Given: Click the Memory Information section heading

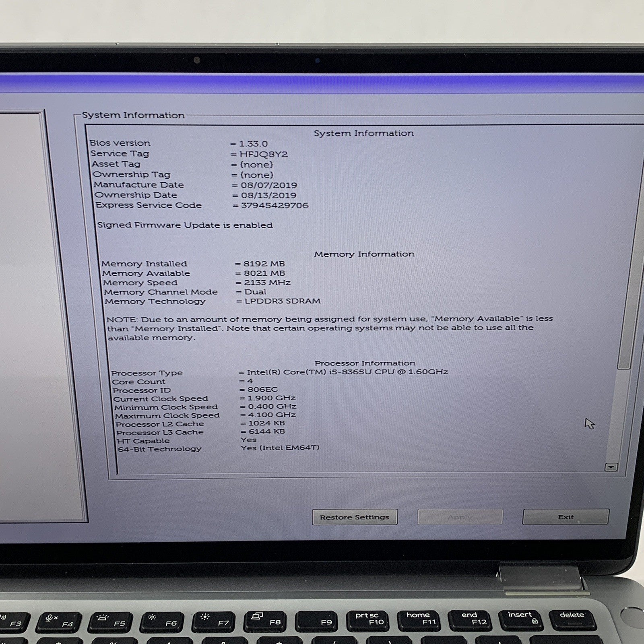Looking at the screenshot, I should point(364,254).
